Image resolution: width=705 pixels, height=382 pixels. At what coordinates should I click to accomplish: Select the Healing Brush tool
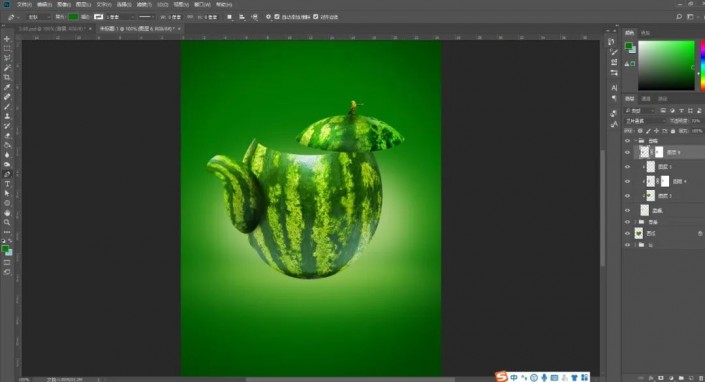tap(7, 97)
